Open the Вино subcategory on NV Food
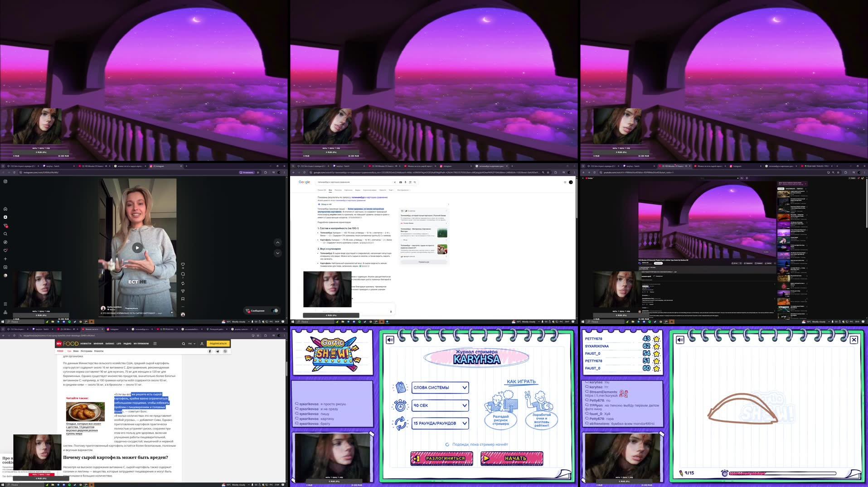The height and width of the screenshot is (487, 868). pyautogui.click(x=76, y=351)
